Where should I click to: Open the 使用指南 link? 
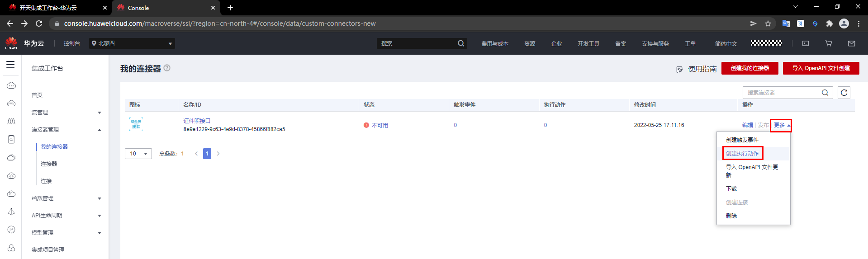coord(702,69)
